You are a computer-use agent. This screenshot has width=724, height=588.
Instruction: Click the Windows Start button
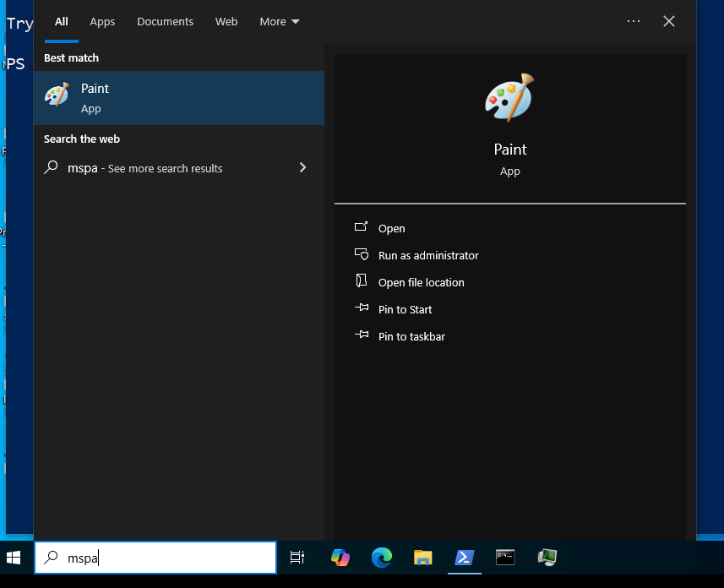tap(14, 558)
